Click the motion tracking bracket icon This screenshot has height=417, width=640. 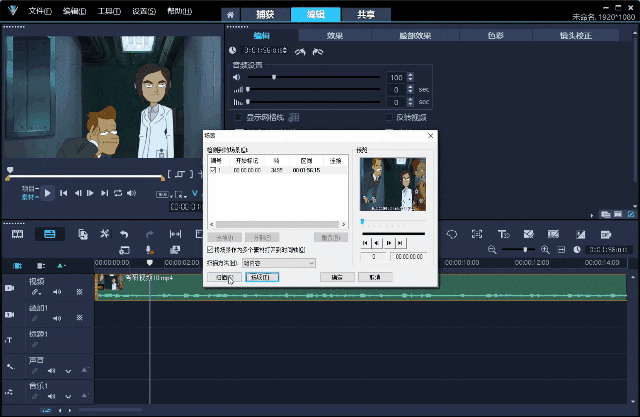pos(476,234)
